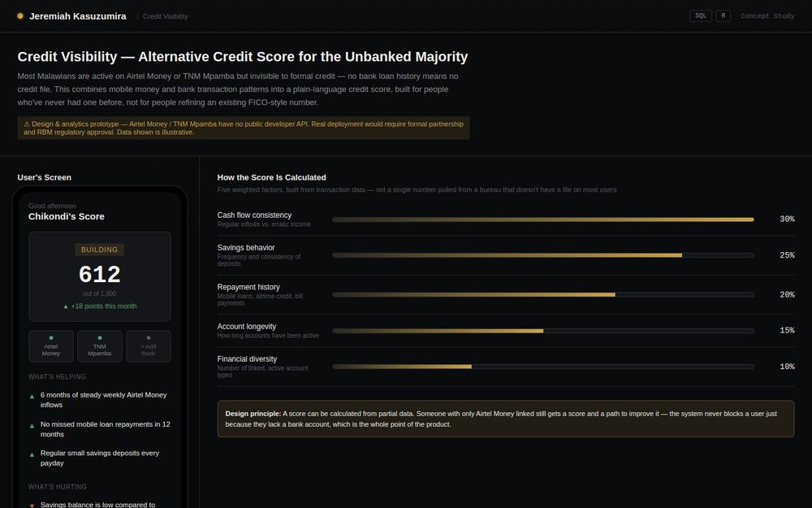Image resolution: width=812 pixels, height=508 pixels.
Task: Open the Credit Visibility breadcrumb label
Action: point(165,16)
